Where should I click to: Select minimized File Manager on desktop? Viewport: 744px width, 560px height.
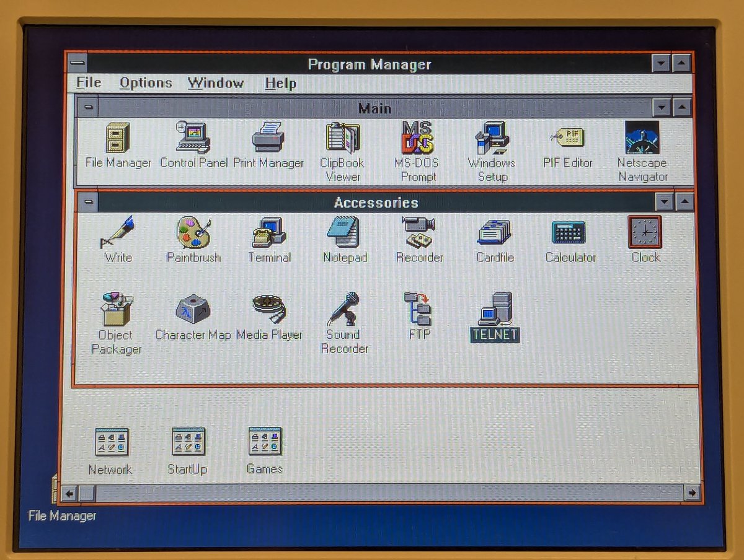pyautogui.click(x=62, y=515)
